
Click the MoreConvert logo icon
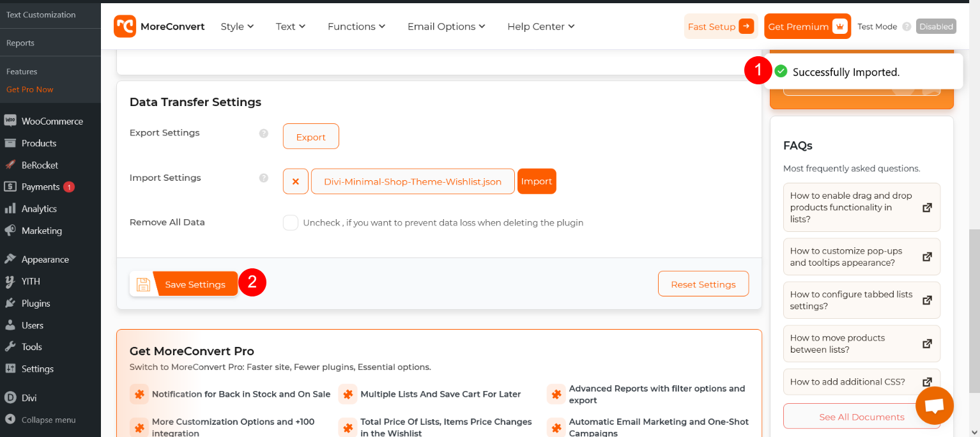pos(125,26)
